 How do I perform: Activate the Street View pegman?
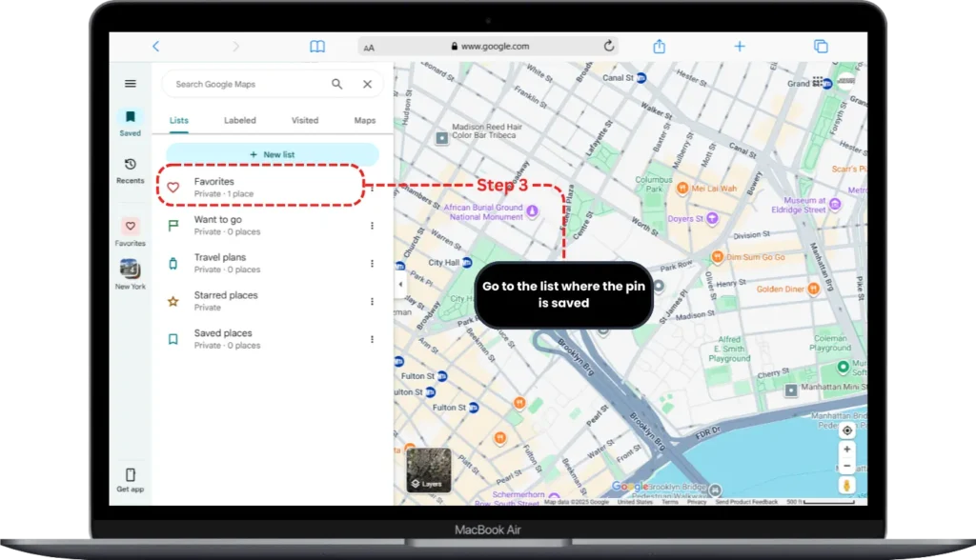[847, 487]
